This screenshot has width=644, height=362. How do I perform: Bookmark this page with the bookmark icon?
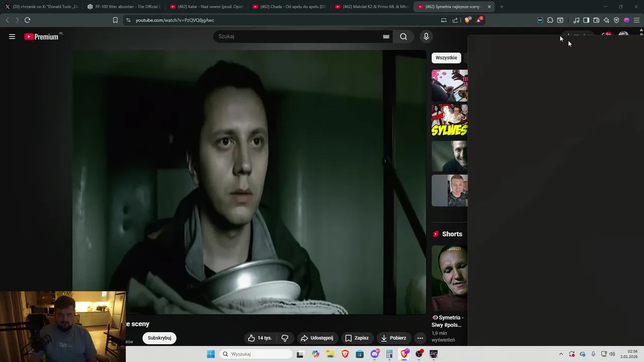click(115, 20)
